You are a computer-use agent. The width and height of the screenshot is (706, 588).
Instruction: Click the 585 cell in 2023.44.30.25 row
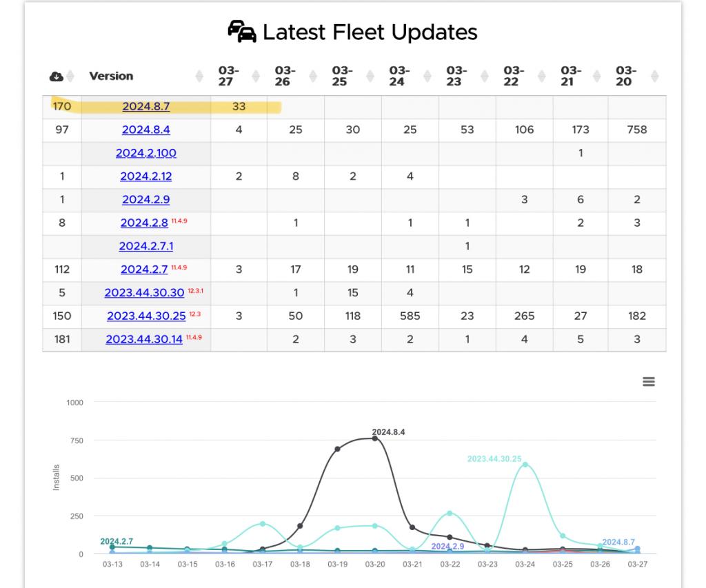(x=410, y=316)
